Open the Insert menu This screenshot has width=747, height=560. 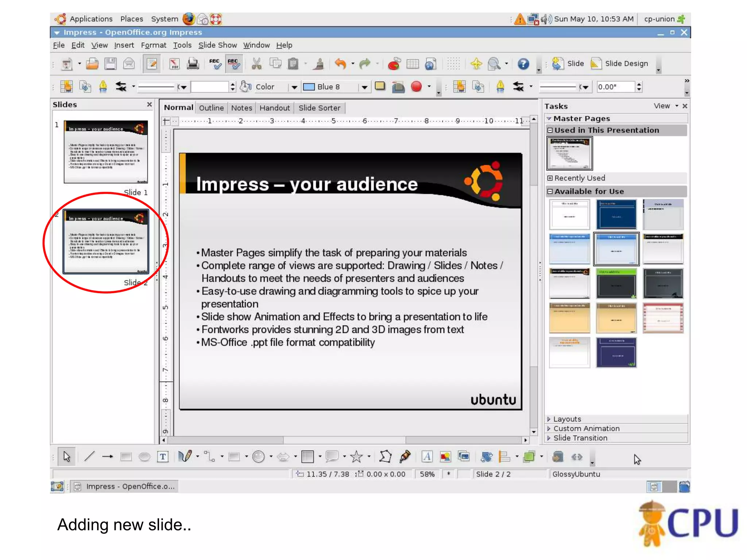pyautogui.click(x=124, y=45)
